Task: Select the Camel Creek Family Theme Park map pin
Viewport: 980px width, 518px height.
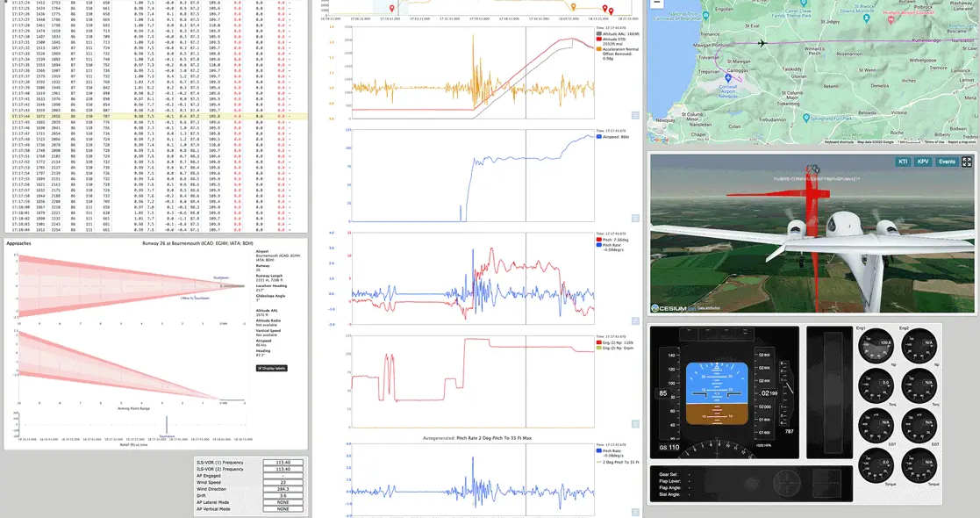Action: tap(803, 5)
